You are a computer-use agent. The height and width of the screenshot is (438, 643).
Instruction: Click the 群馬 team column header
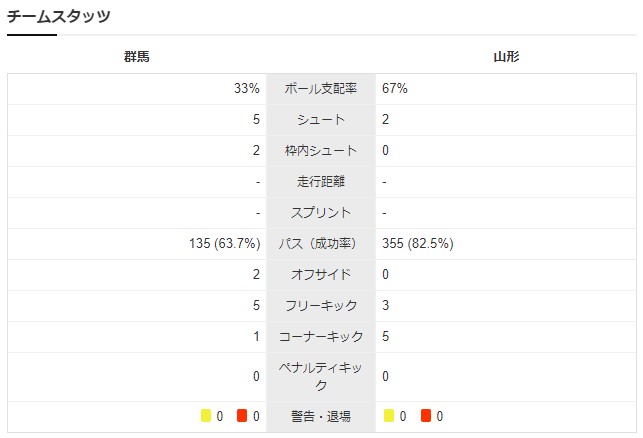point(137,57)
